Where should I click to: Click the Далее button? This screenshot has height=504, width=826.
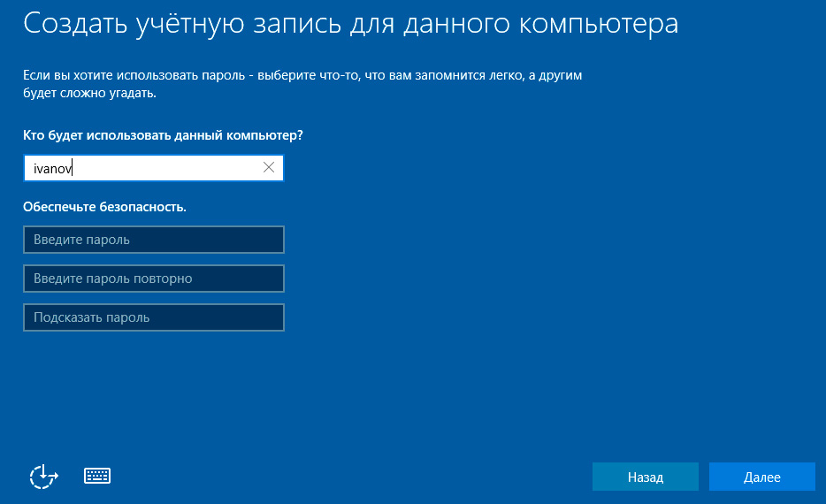tap(762, 477)
